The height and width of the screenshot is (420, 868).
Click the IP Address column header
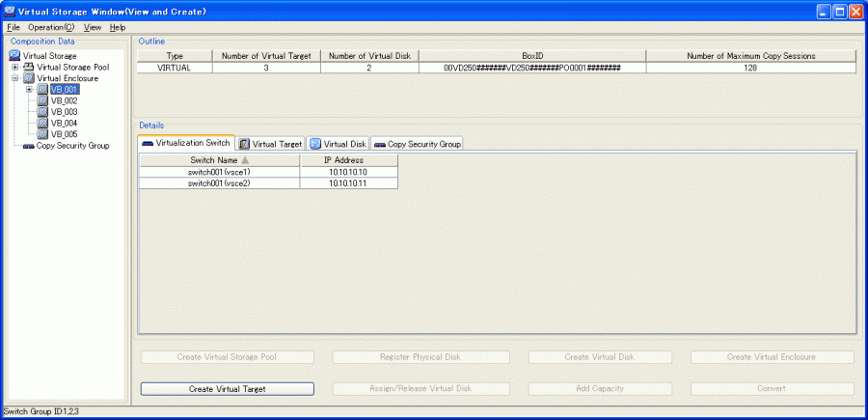pos(348,160)
